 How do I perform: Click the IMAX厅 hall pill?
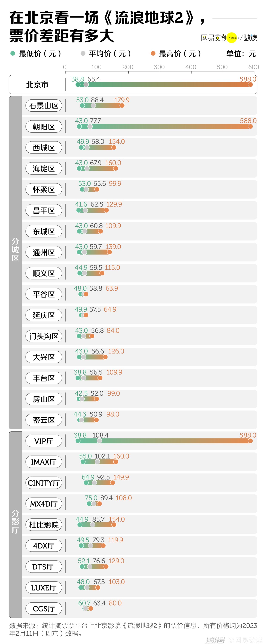tap(44, 462)
